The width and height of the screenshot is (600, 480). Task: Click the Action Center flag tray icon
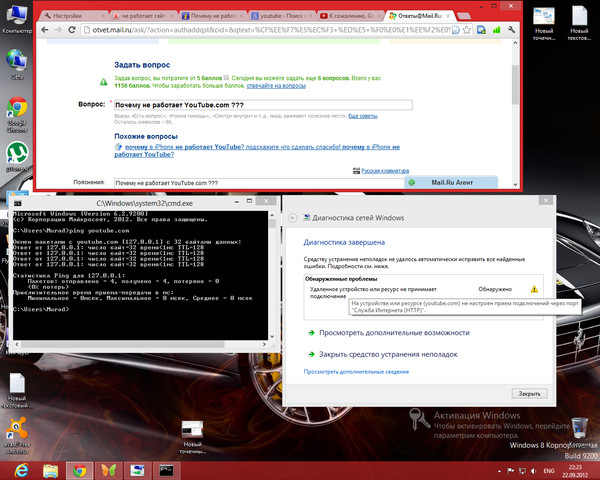[510, 471]
